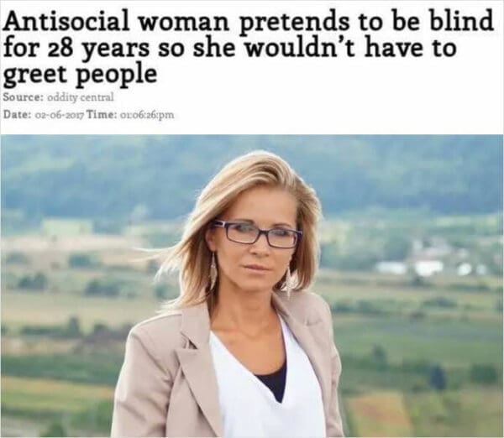Click '28 years' in the headline
Image resolution: width=504 pixels, height=438 pixels.
(x=98, y=49)
